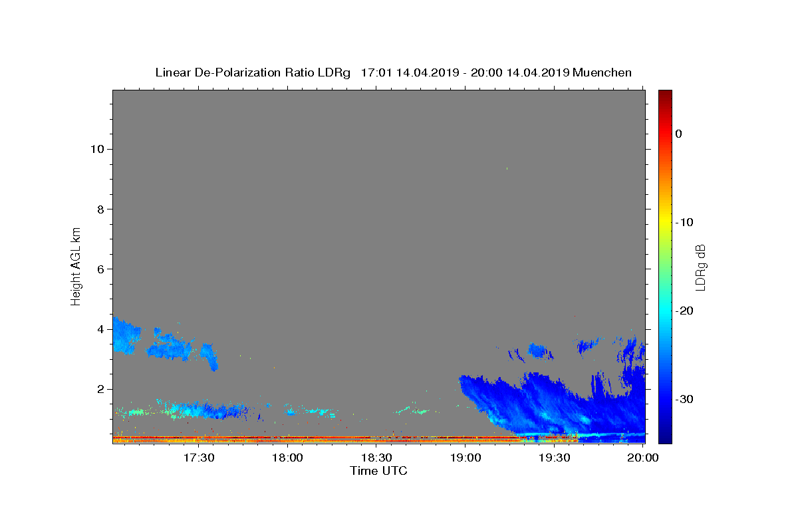Click the start date "17:01 14.04.2019" in title

pyautogui.click(x=410, y=72)
